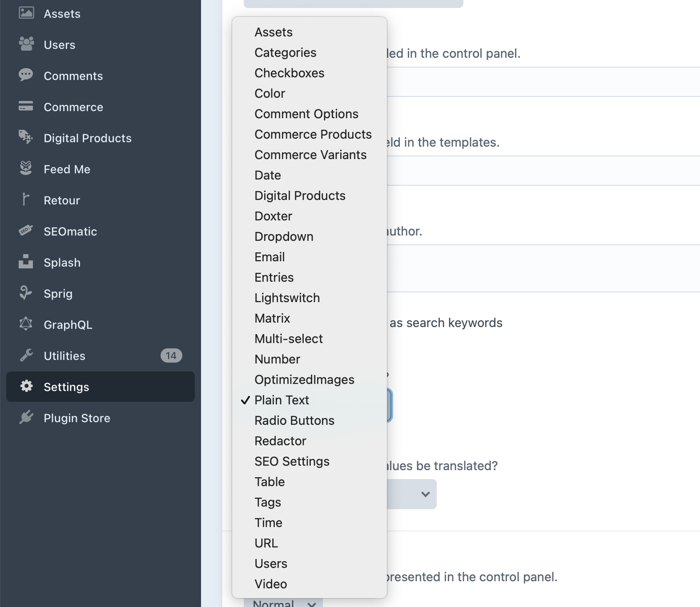Pick Doxter field type
This screenshot has width=700, height=607.
tap(310, 216)
